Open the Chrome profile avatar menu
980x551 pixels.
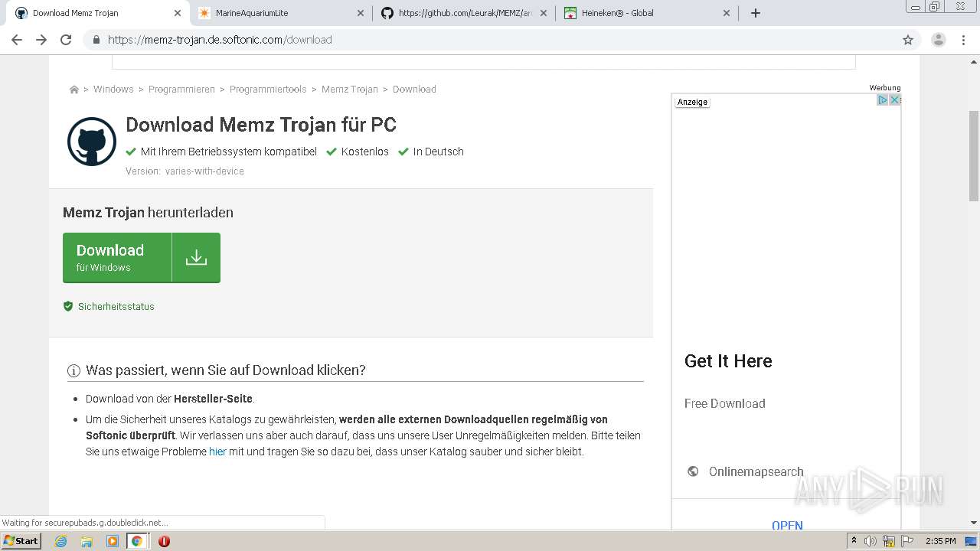939,40
